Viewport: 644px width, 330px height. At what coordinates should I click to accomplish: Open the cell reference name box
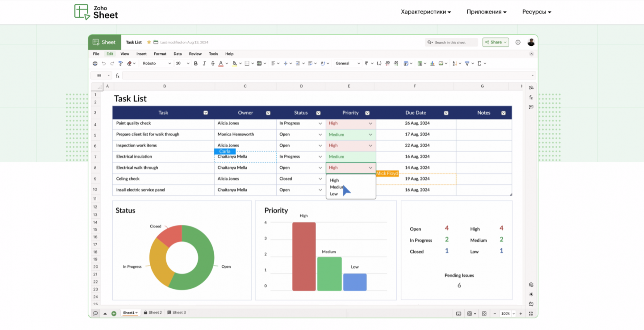coord(101,75)
